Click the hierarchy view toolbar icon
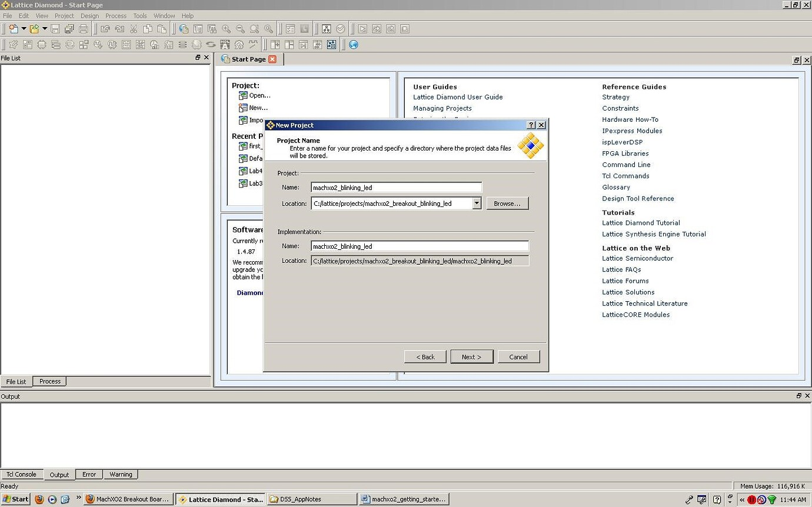 coord(326,29)
